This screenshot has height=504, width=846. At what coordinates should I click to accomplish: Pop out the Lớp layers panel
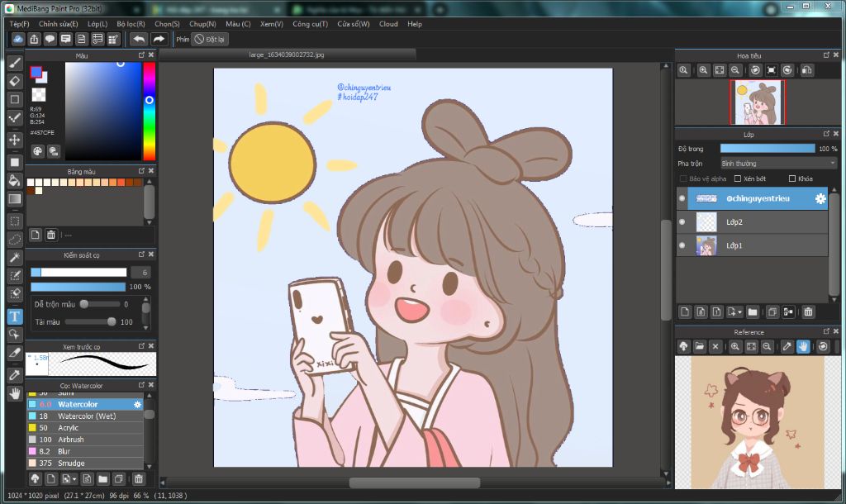826,133
